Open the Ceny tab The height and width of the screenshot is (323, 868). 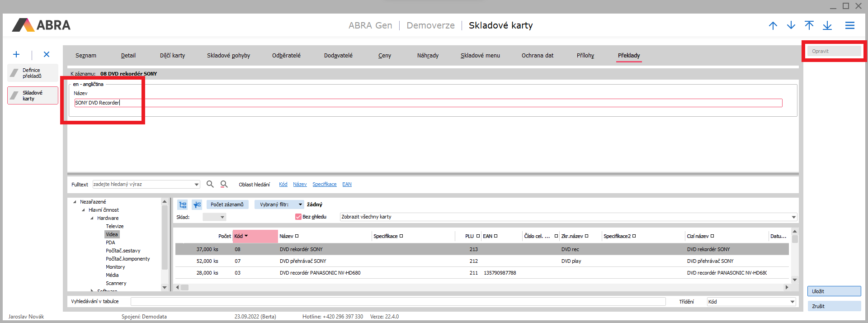[385, 55]
